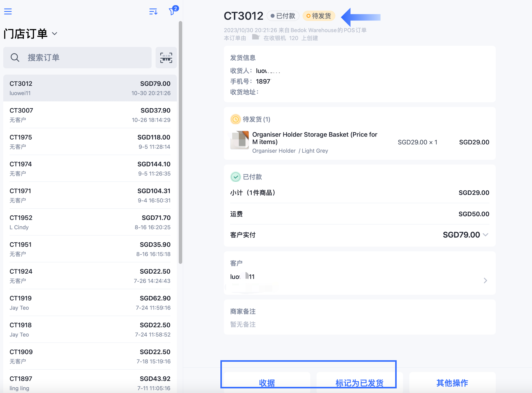Click the barcode scan icon
This screenshot has width=532, height=393.
(x=166, y=58)
